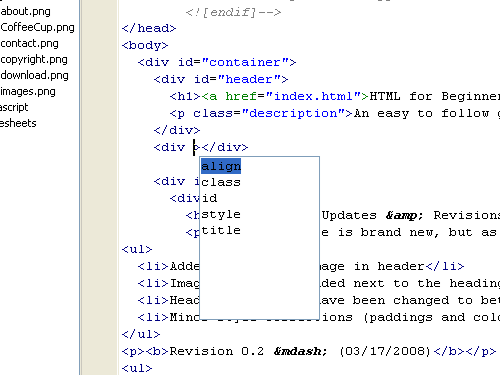Open the sheets folder entry in the file panel

click(x=18, y=123)
